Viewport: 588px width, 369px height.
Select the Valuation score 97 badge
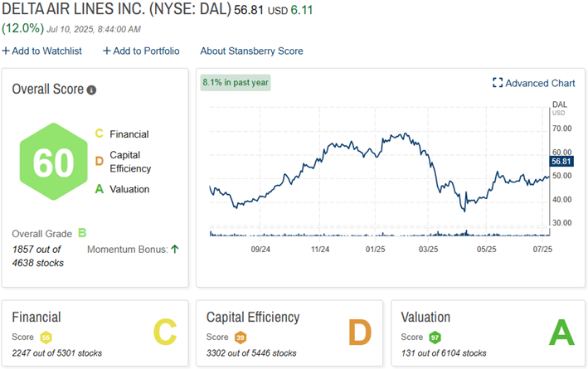tap(435, 337)
